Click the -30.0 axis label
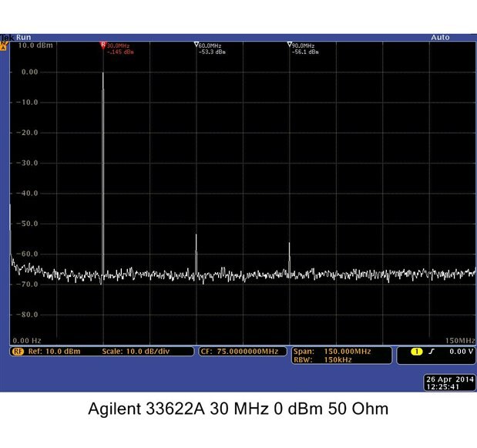 [27, 163]
